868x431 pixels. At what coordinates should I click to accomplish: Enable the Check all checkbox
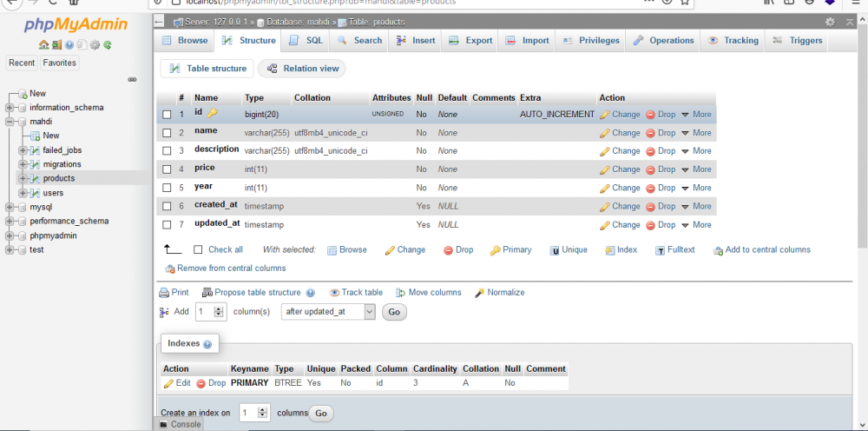point(198,250)
